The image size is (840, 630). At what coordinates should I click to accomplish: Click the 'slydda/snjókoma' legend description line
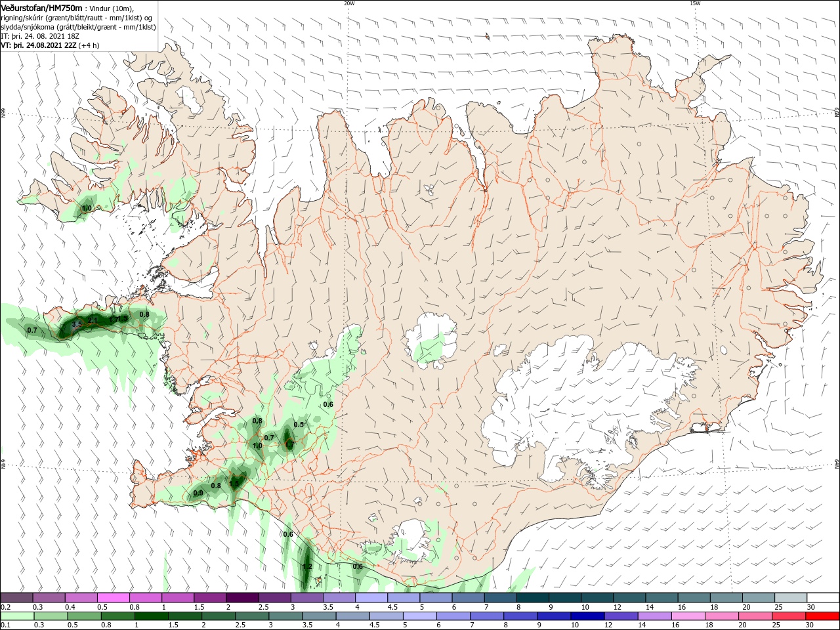(x=78, y=27)
